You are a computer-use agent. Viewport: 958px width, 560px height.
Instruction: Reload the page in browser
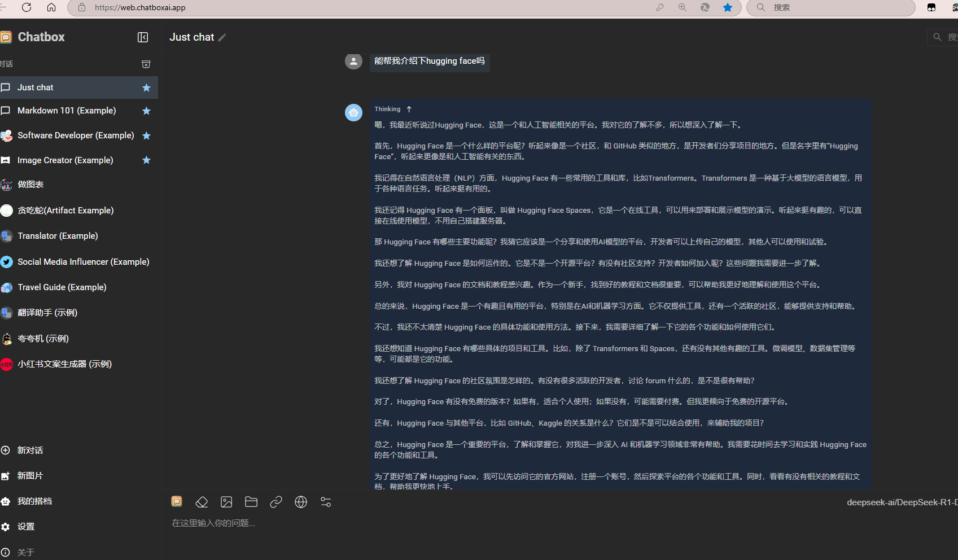click(x=27, y=7)
